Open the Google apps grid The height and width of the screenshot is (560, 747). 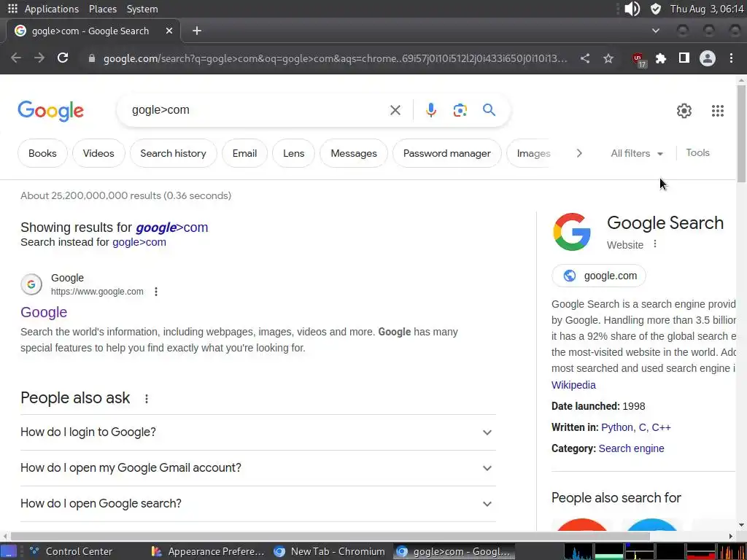718,111
